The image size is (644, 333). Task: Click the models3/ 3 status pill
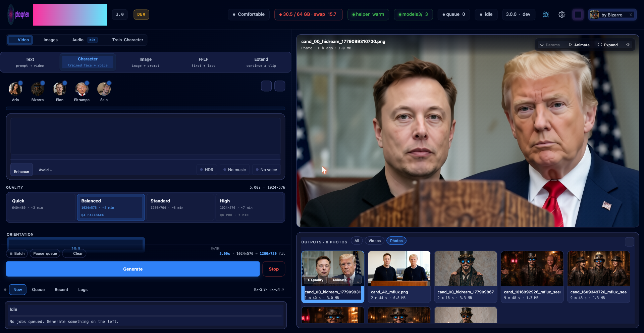[x=413, y=14]
